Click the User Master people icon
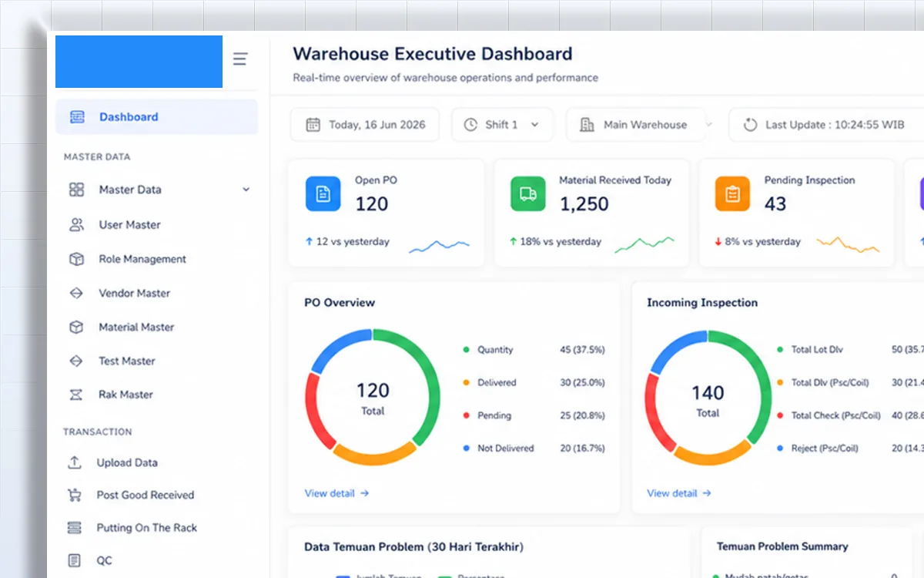This screenshot has height=578, width=924. pyautogui.click(x=76, y=225)
